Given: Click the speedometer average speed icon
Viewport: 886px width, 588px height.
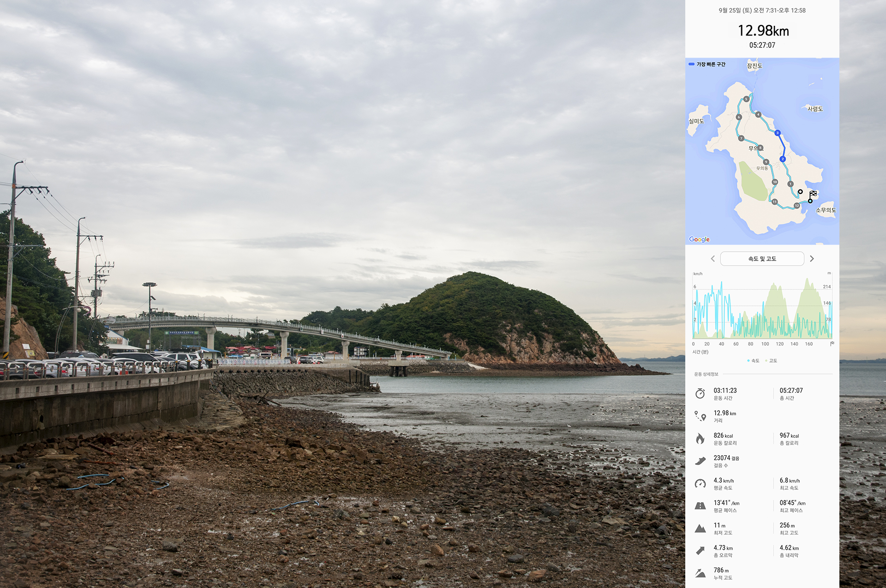Looking at the screenshot, I should pyautogui.click(x=700, y=483).
